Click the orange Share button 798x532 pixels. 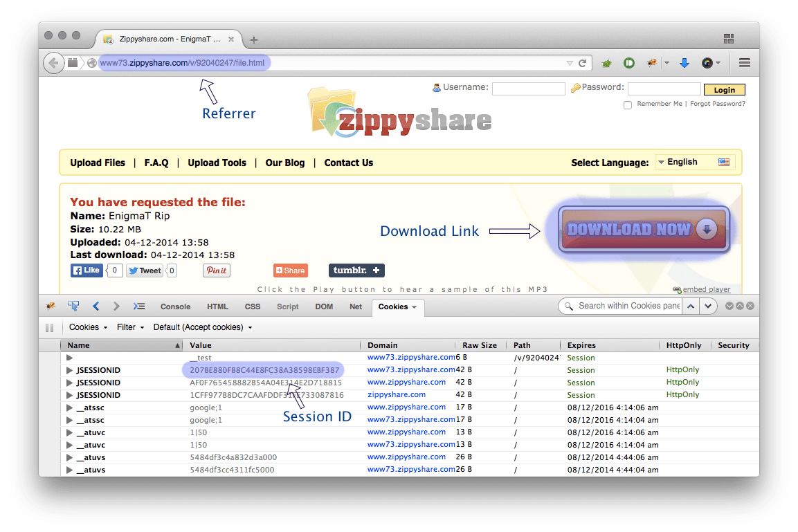coord(291,270)
